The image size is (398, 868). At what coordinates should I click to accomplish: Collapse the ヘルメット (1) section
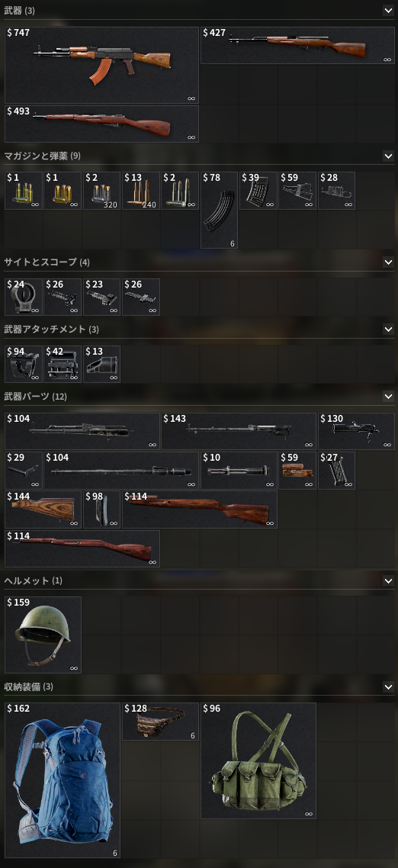point(388,580)
